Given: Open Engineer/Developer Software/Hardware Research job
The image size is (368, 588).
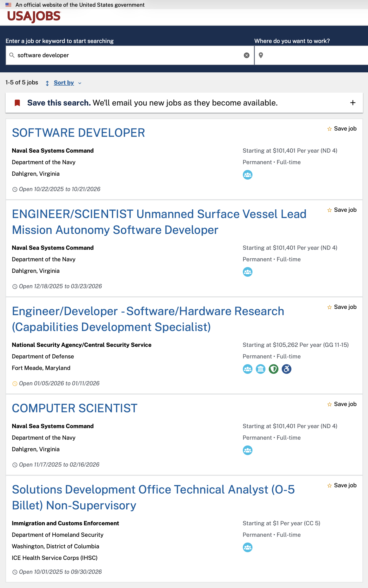Looking at the screenshot, I should coord(148,319).
